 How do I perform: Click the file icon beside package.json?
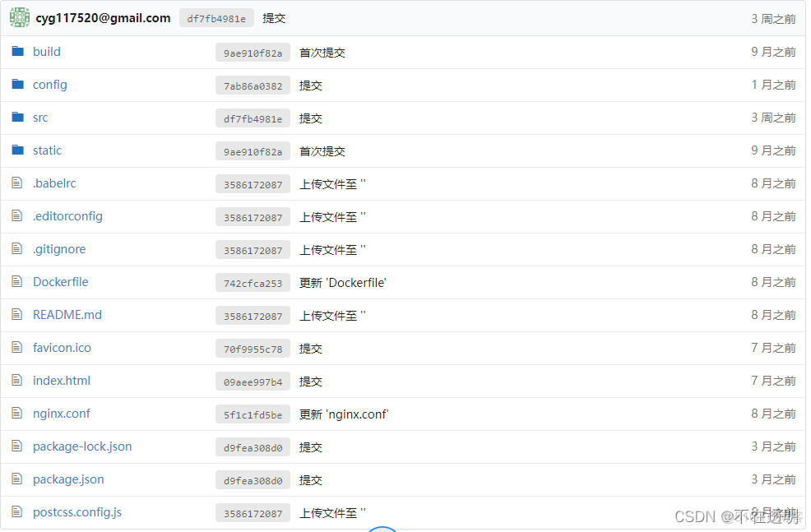[17, 479]
